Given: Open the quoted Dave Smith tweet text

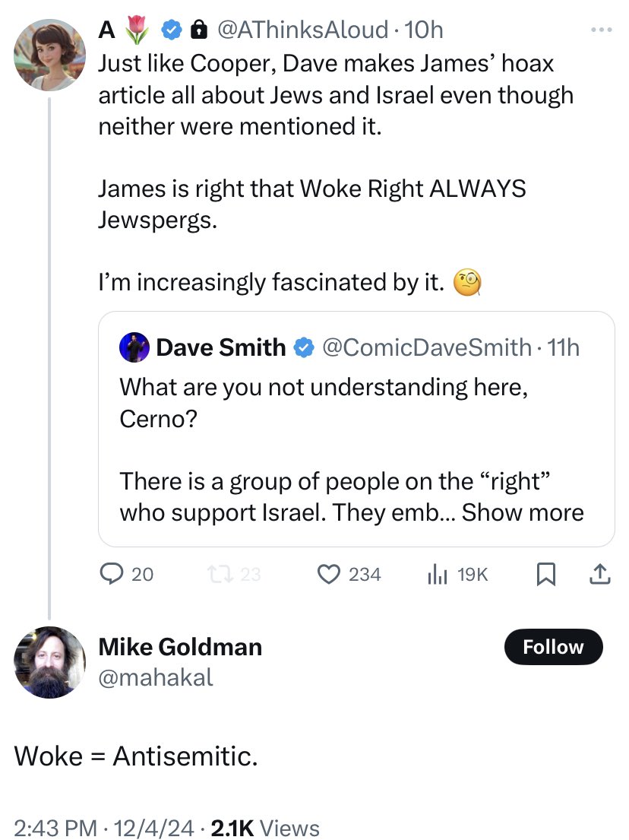Looking at the screenshot, I should point(351,449).
